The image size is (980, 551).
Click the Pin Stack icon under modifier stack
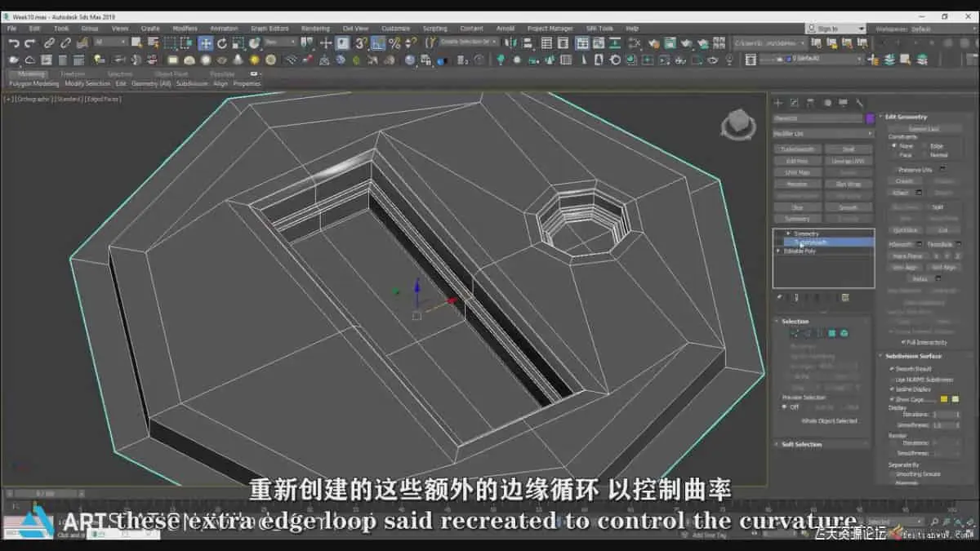[x=779, y=298]
